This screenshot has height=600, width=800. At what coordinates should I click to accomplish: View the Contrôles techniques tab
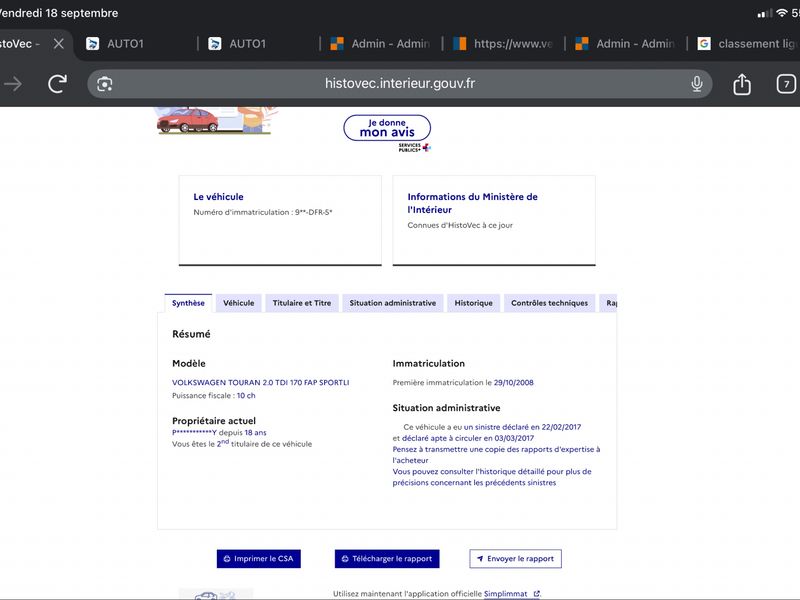(x=549, y=303)
